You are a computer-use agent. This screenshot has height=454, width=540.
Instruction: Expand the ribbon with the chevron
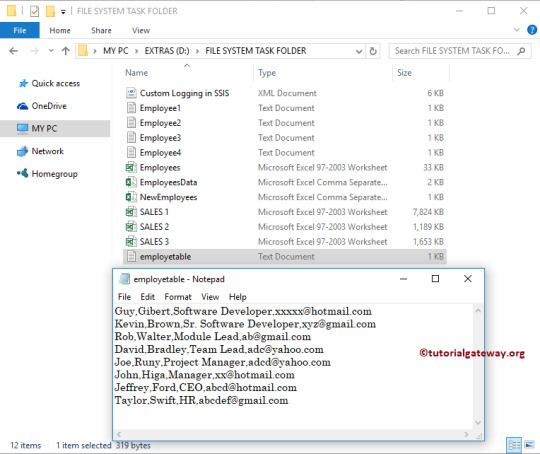pos(516,30)
